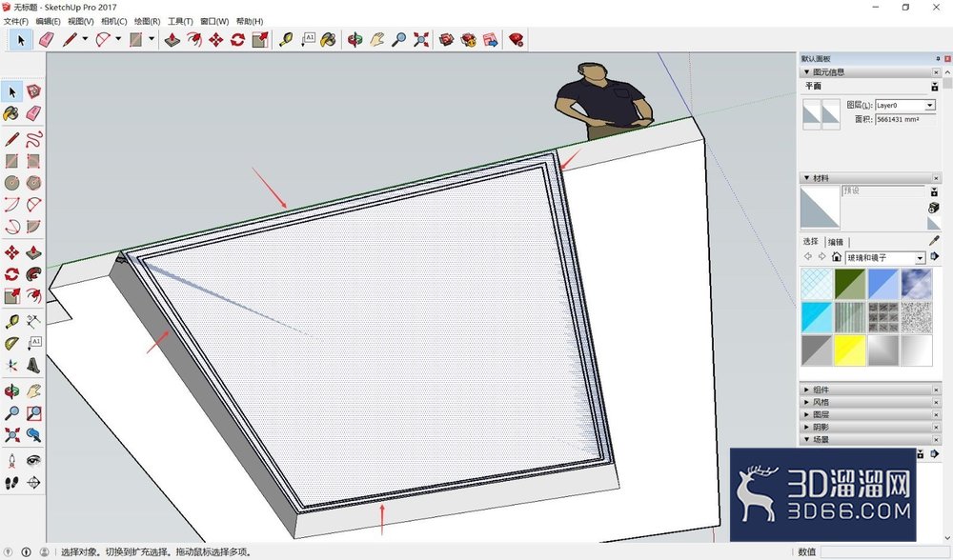Open the 相机(C) menu
953x560 pixels.
coord(113,21)
